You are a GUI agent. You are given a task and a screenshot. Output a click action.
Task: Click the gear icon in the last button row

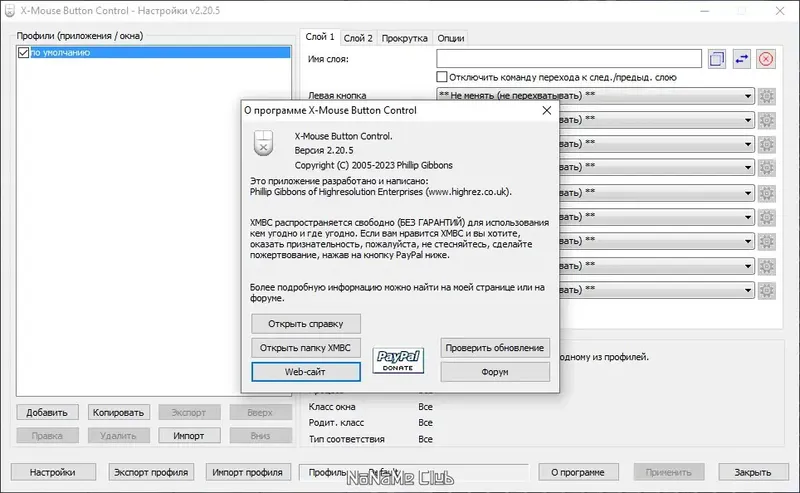[766, 290]
